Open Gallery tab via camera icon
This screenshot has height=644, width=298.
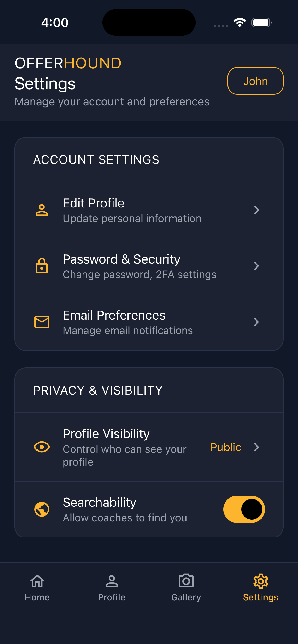click(186, 581)
